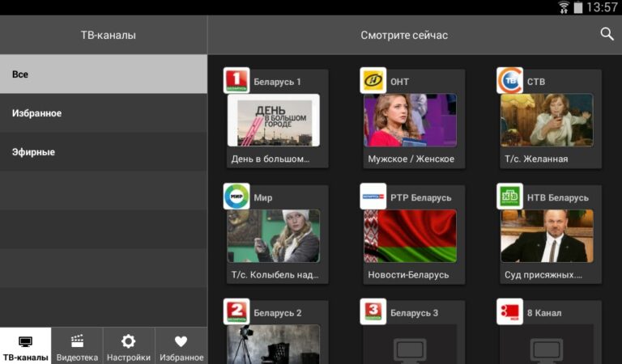Check the battery status icon

(578, 7)
